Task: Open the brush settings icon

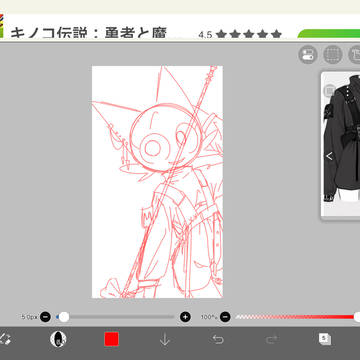Action: tap(58, 339)
